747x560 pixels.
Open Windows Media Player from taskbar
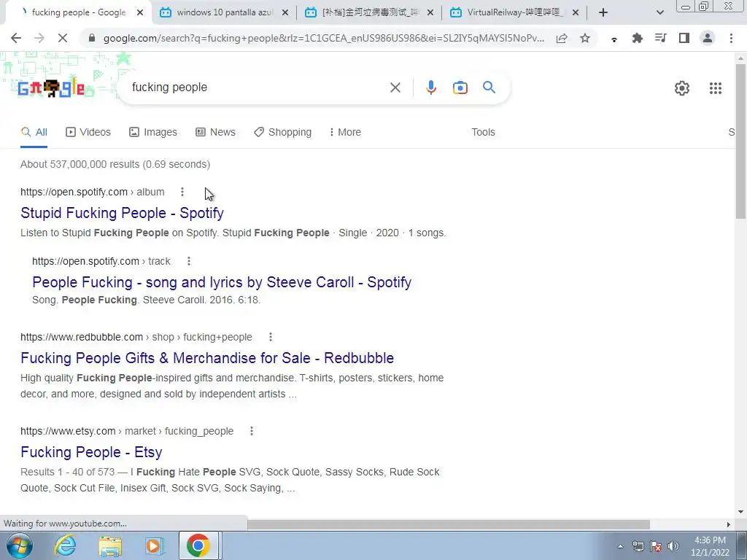tap(154, 545)
